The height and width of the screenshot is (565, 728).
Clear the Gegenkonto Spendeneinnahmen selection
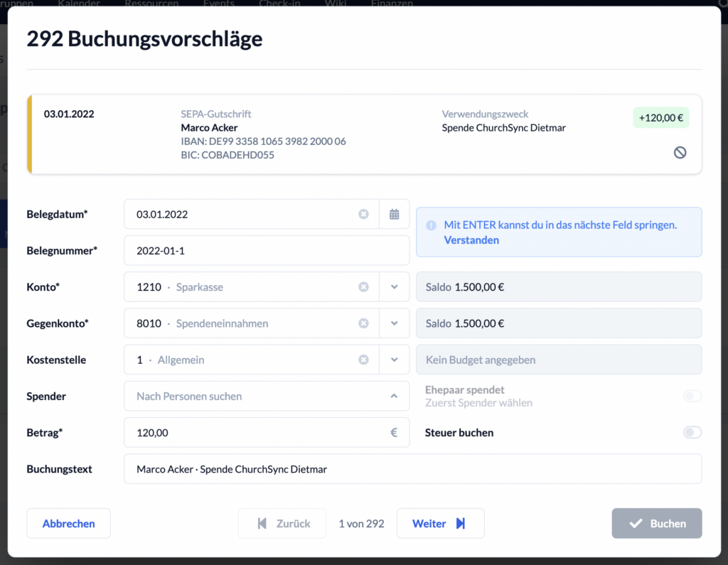[363, 323]
